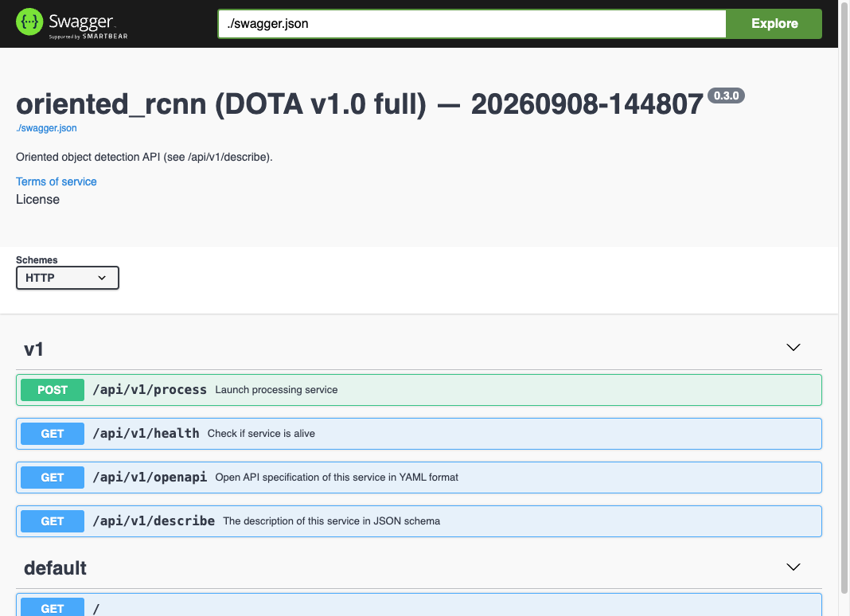
Task: Expand the GET / root operation
Action: tap(419, 605)
